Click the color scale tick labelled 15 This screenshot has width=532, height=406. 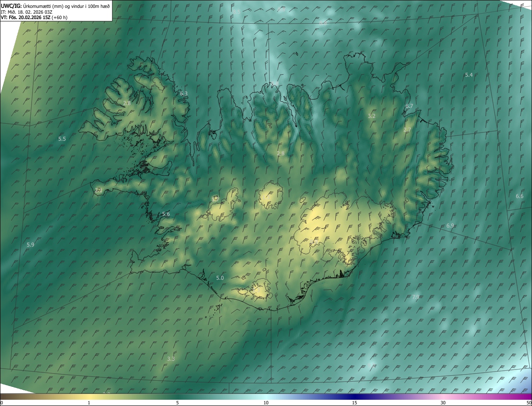(355, 403)
